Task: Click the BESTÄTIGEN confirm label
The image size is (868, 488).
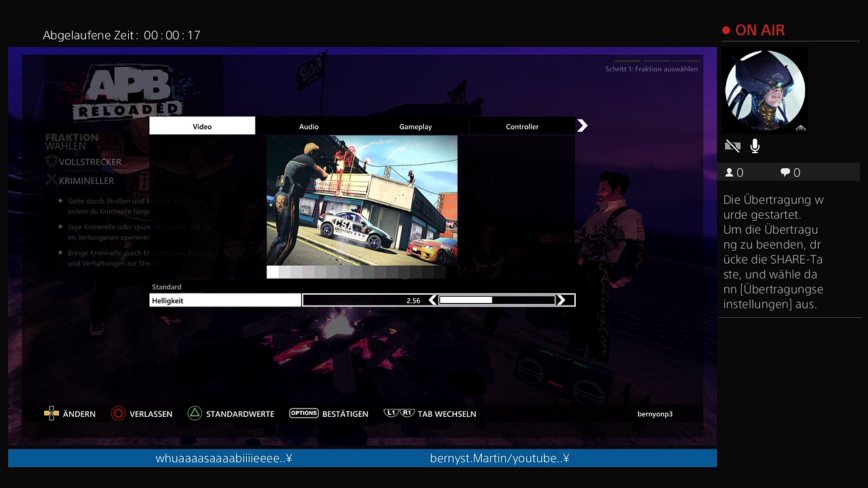Action: (345, 414)
